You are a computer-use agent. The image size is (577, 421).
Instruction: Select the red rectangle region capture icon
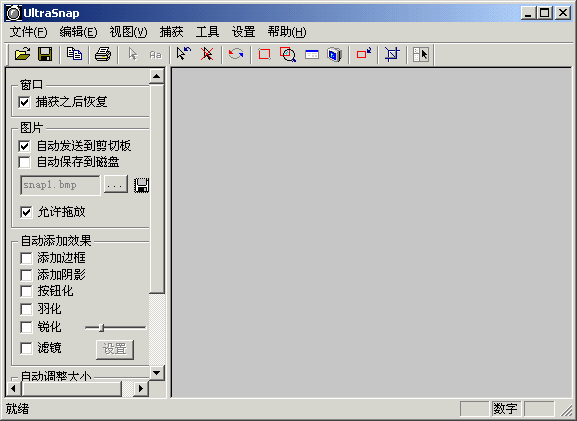pos(264,54)
